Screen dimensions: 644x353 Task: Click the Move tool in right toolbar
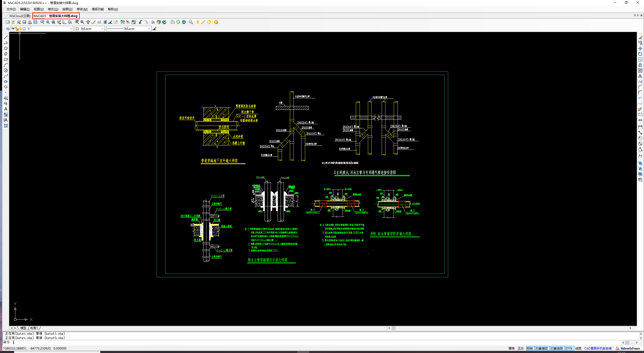[640, 48]
